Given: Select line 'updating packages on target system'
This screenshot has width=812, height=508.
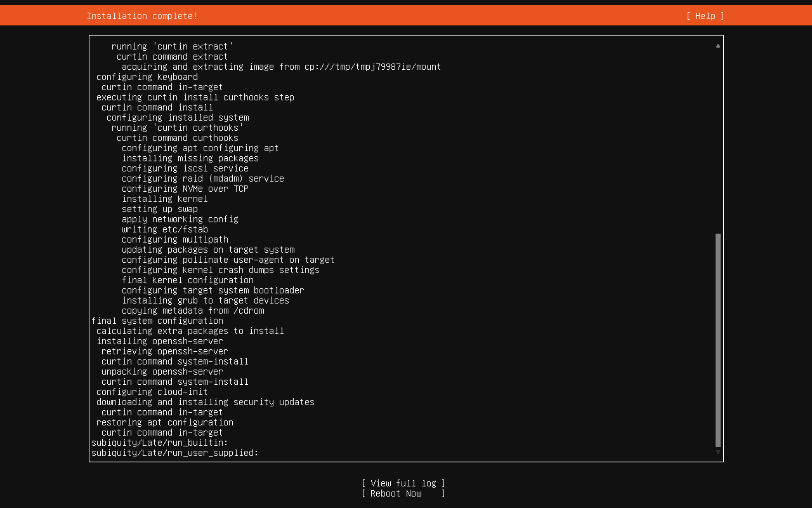Looking at the screenshot, I should [x=208, y=250].
